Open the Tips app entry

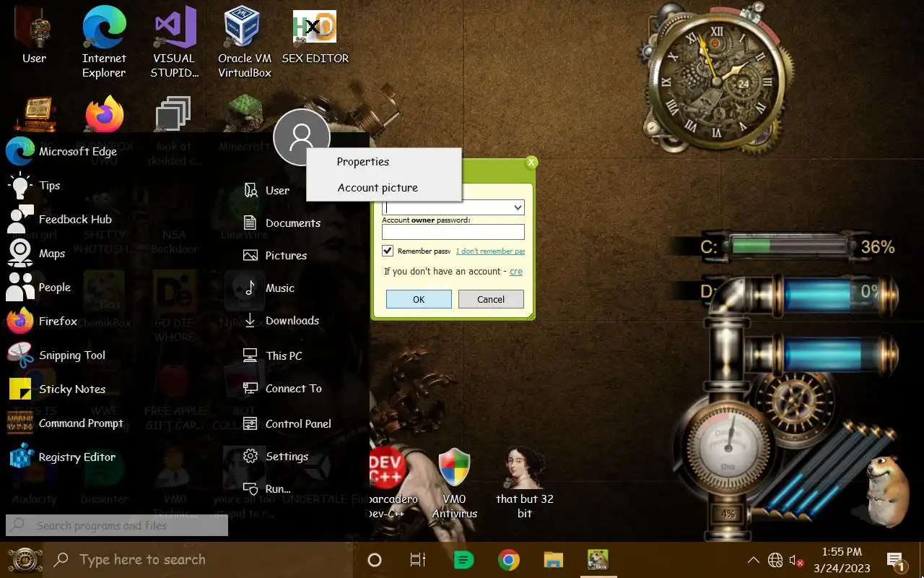(34, 186)
